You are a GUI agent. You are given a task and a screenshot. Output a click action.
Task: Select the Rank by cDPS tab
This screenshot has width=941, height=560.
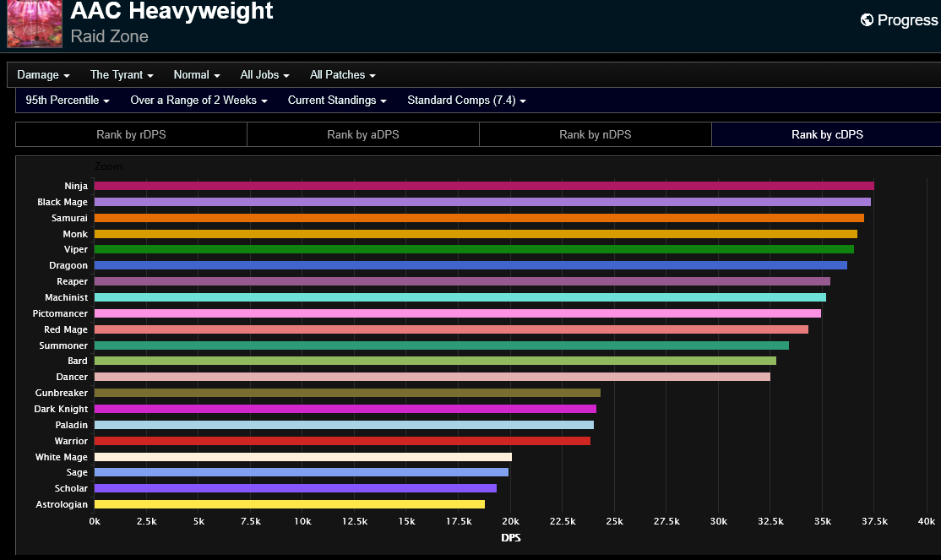[827, 134]
